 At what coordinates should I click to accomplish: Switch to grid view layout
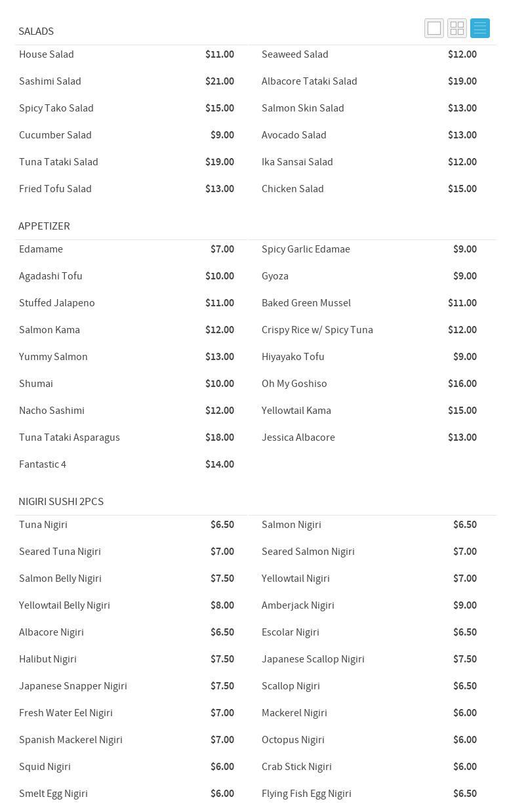click(x=457, y=28)
